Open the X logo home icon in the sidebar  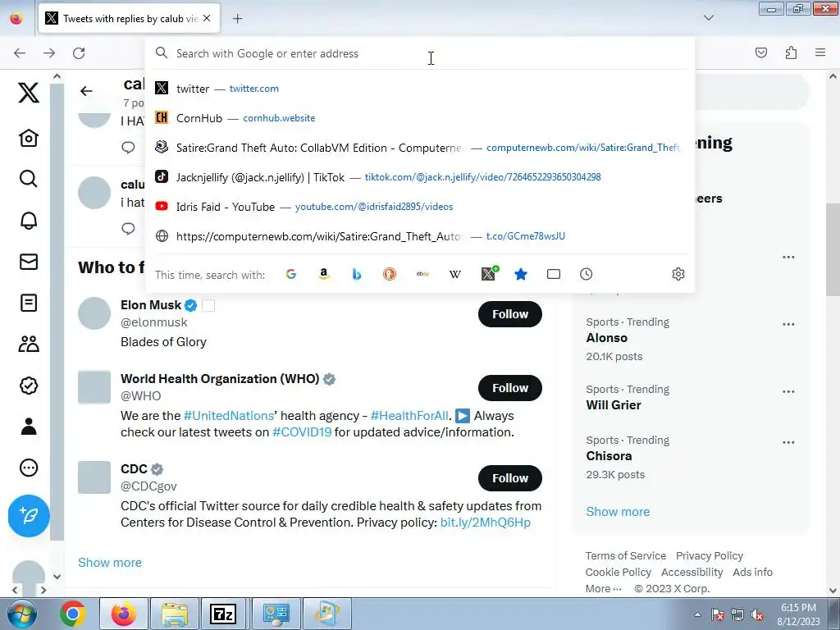[x=29, y=93]
